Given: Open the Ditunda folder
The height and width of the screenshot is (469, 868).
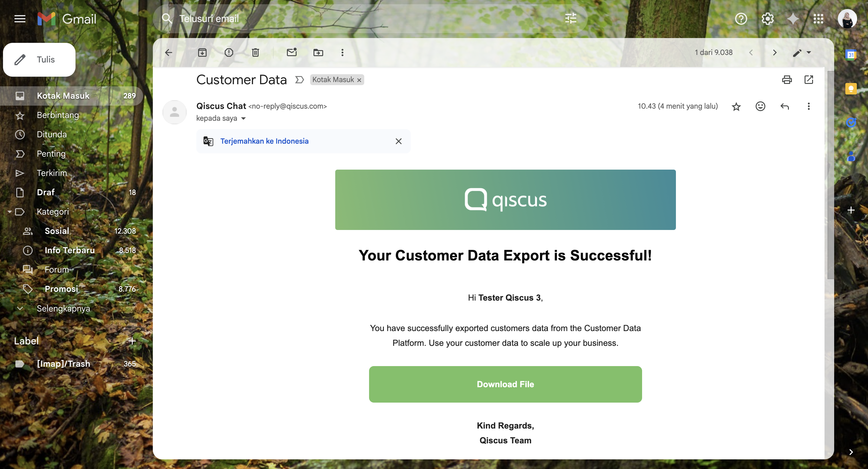Looking at the screenshot, I should coord(72,135).
